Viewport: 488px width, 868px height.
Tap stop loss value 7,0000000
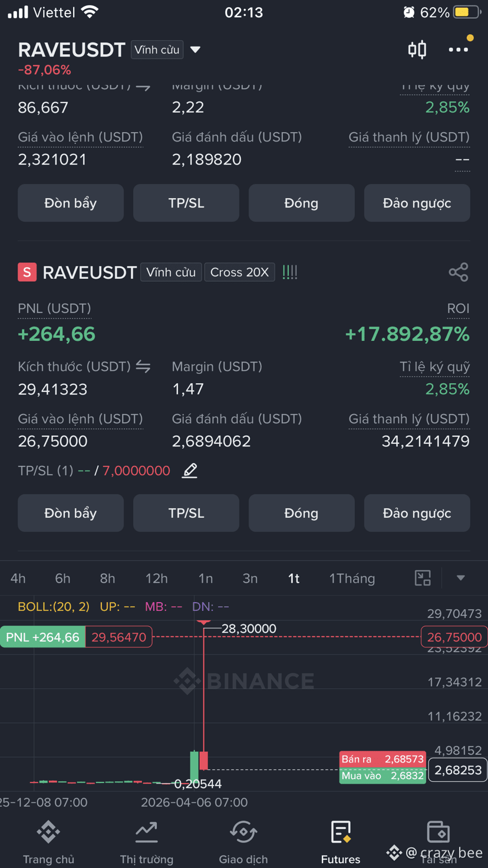(x=136, y=471)
